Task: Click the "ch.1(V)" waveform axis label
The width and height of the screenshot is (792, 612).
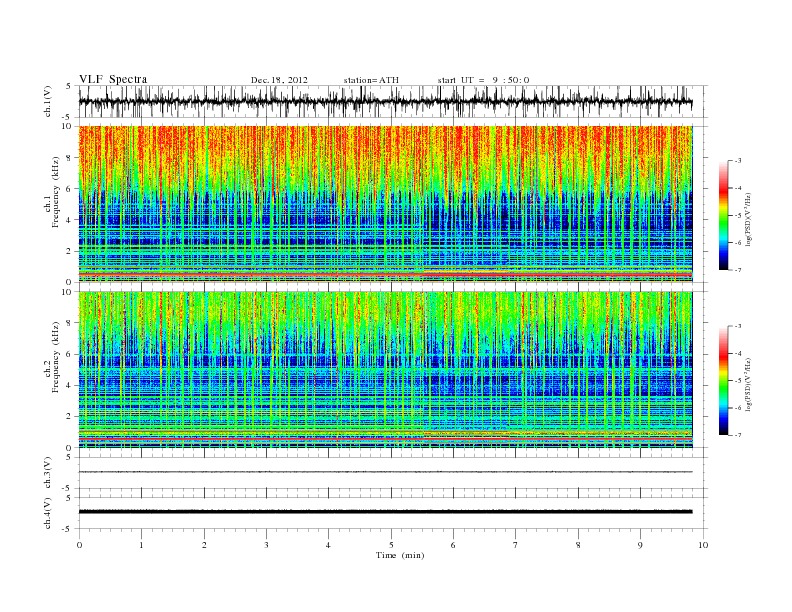Action: point(48,102)
